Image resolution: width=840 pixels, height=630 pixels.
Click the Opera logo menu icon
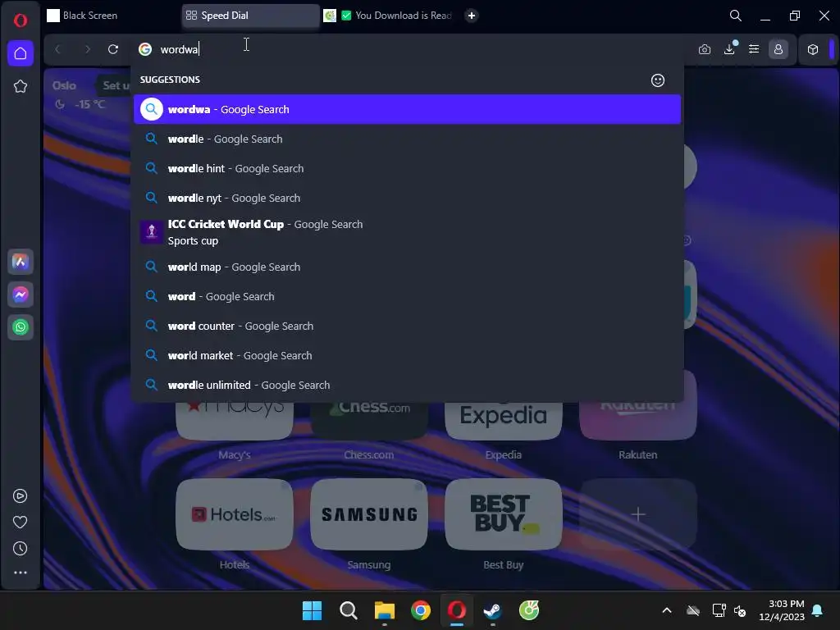point(21,21)
